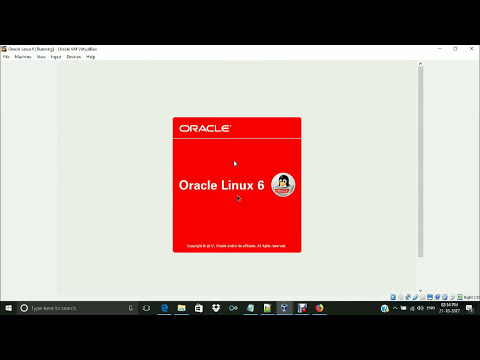Click the shared folders status icon
This screenshot has width=480, height=360.
pyautogui.click(x=422, y=297)
